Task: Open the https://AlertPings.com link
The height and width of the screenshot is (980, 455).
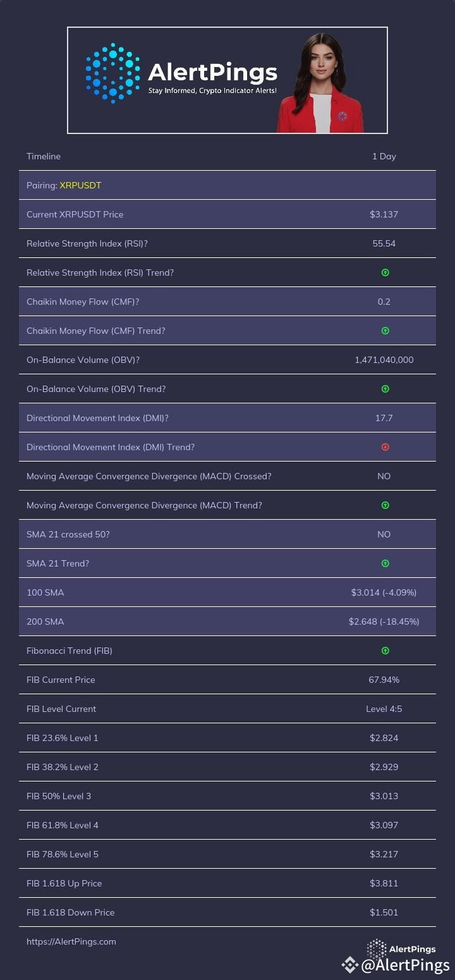Action: [x=71, y=941]
